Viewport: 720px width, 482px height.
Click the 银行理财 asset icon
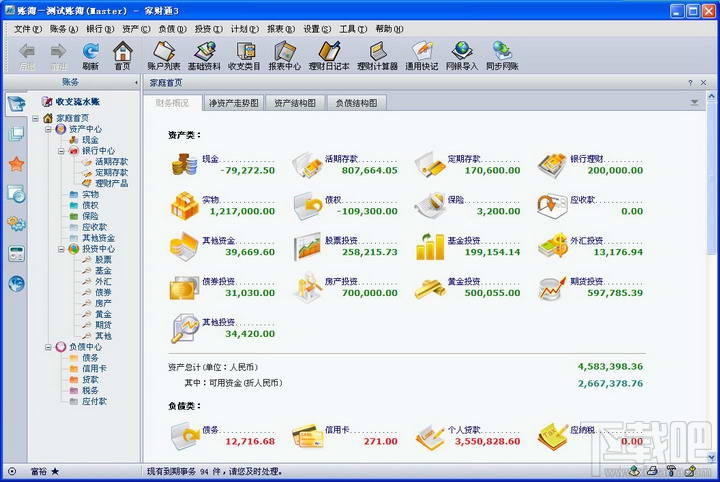pyautogui.click(x=552, y=165)
